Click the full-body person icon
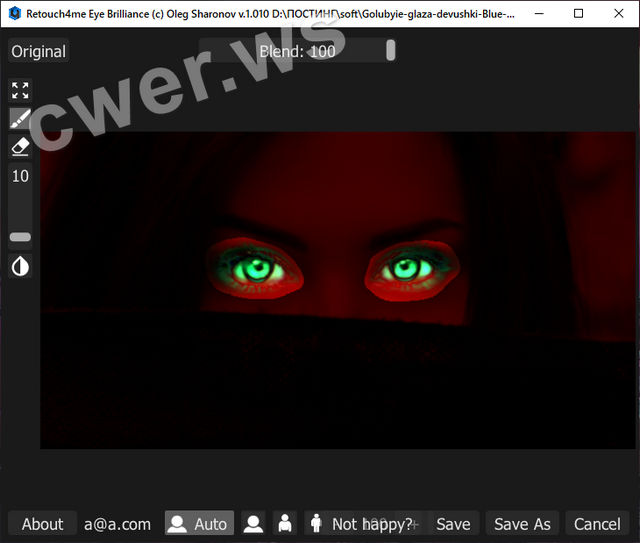640x543 pixels. pyautogui.click(x=316, y=524)
